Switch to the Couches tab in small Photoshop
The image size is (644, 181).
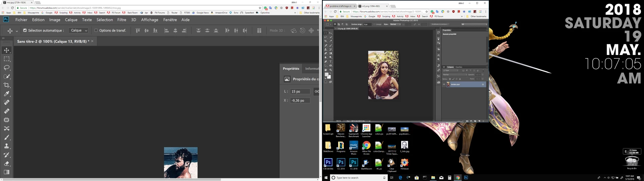click(459, 67)
